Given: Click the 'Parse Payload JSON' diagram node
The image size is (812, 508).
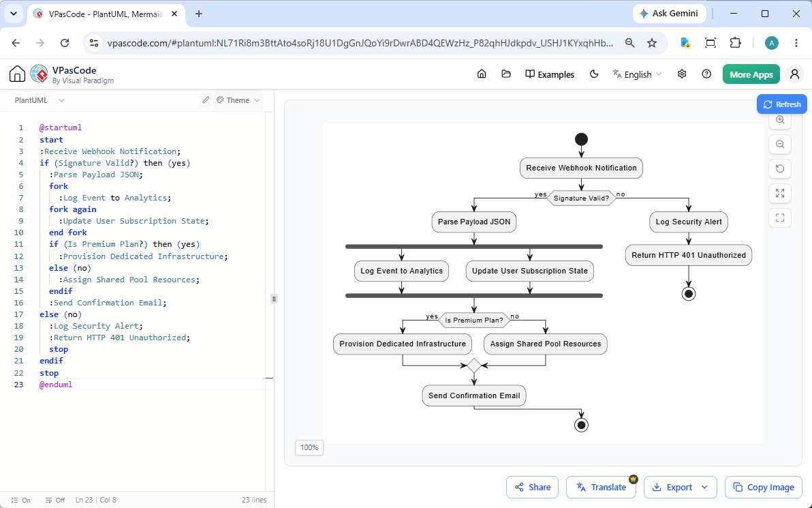Looking at the screenshot, I should (x=474, y=222).
